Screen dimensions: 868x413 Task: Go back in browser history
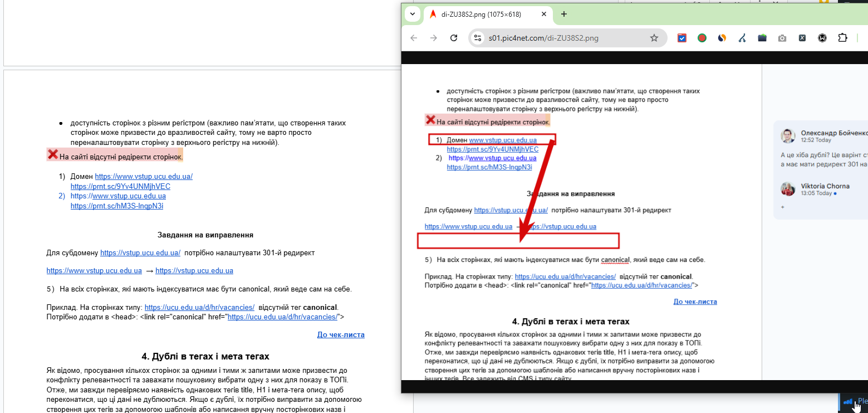point(413,38)
